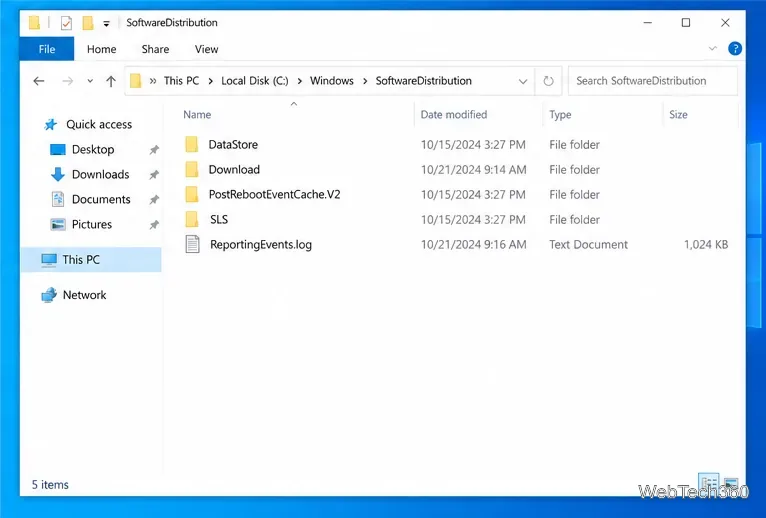This screenshot has height=518, width=766.
Task: Switch to the View ribbon tab
Action: (206, 49)
